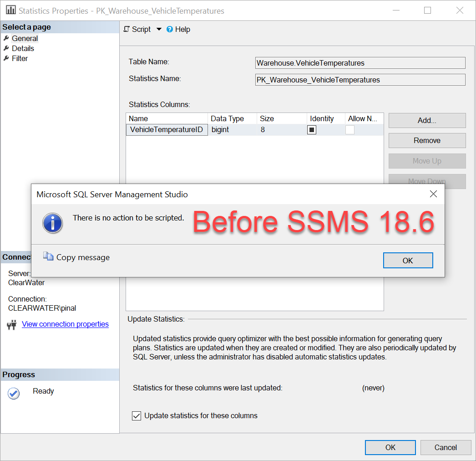Click the Identity column header
This screenshot has height=461, width=476.
(x=326, y=118)
